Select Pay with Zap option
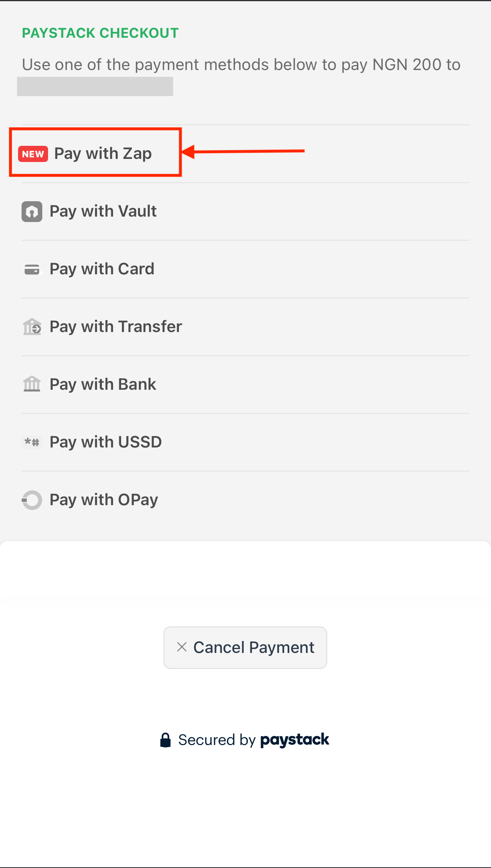This screenshot has width=491, height=868. (x=103, y=154)
